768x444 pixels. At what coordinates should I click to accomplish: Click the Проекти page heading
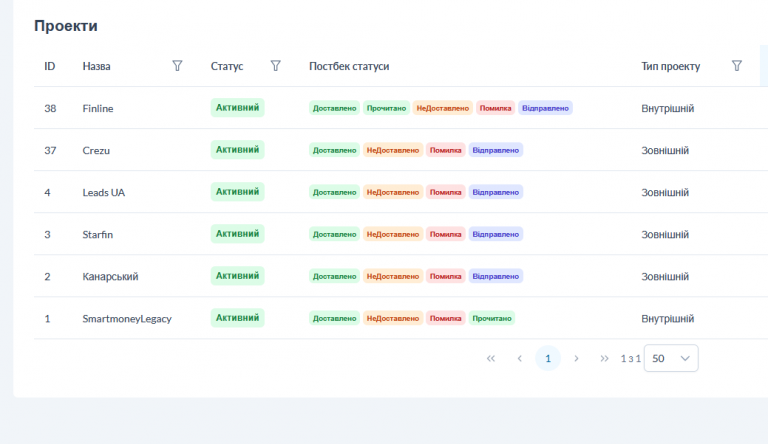coord(66,25)
